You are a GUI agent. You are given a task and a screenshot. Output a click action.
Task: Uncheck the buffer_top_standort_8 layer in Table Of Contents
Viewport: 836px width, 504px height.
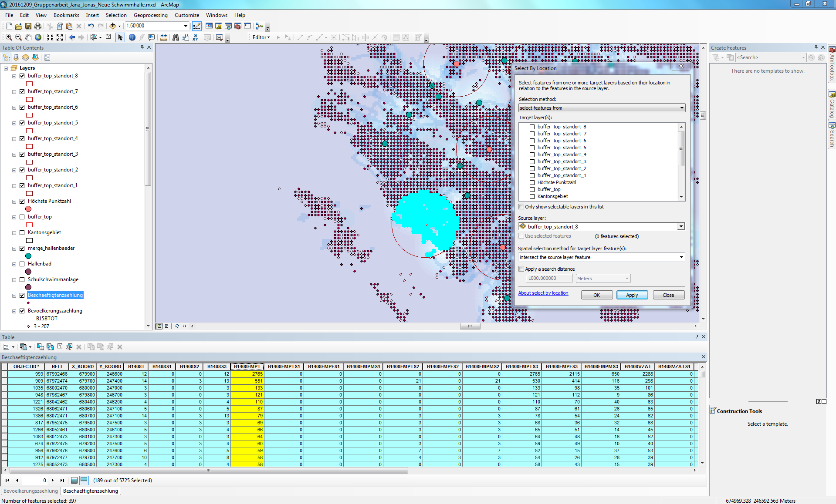tap(22, 76)
